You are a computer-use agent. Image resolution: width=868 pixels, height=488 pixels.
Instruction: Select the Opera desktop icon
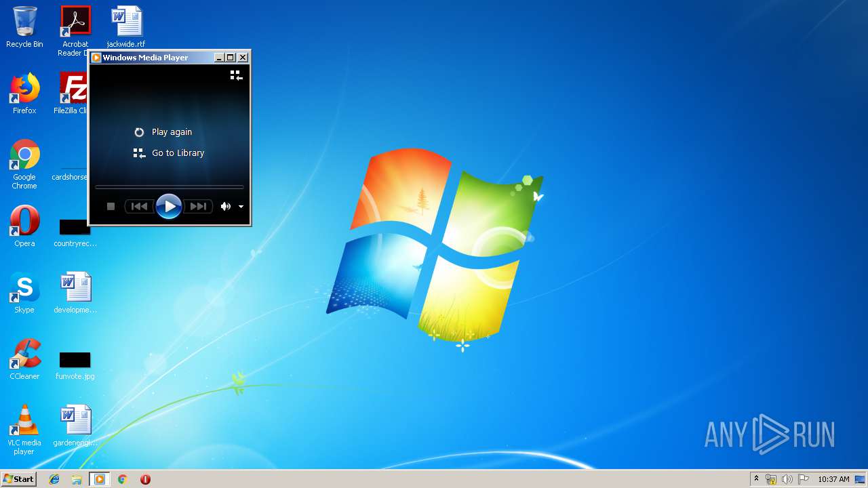tap(24, 226)
